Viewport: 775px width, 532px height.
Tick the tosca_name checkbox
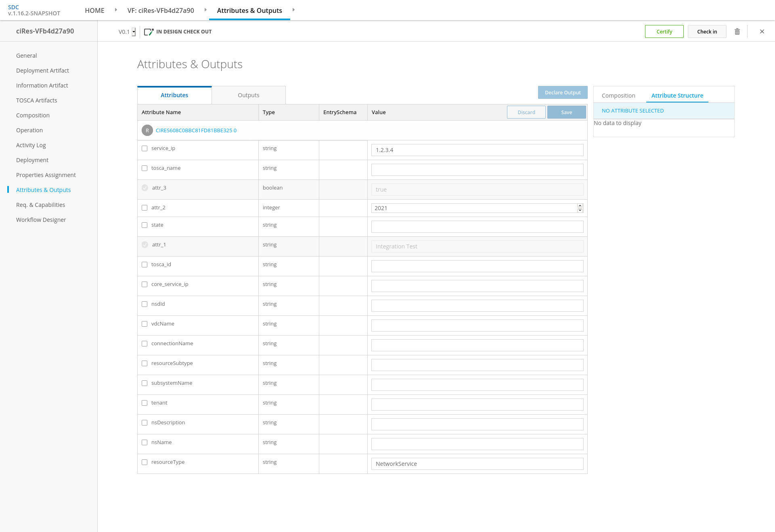tap(145, 168)
